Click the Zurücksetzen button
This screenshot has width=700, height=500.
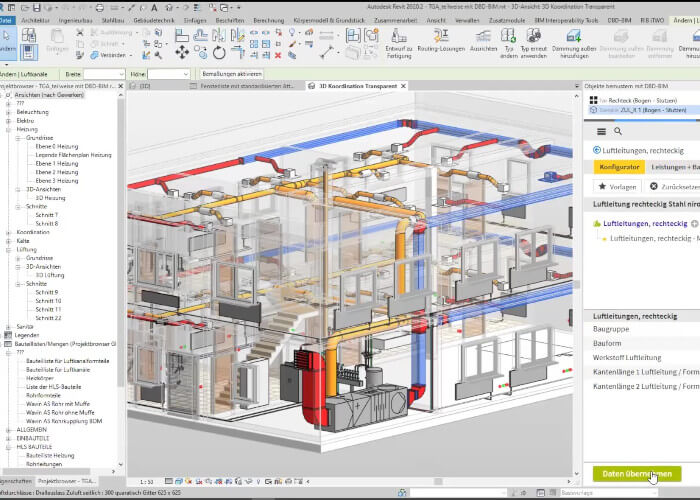click(673, 187)
